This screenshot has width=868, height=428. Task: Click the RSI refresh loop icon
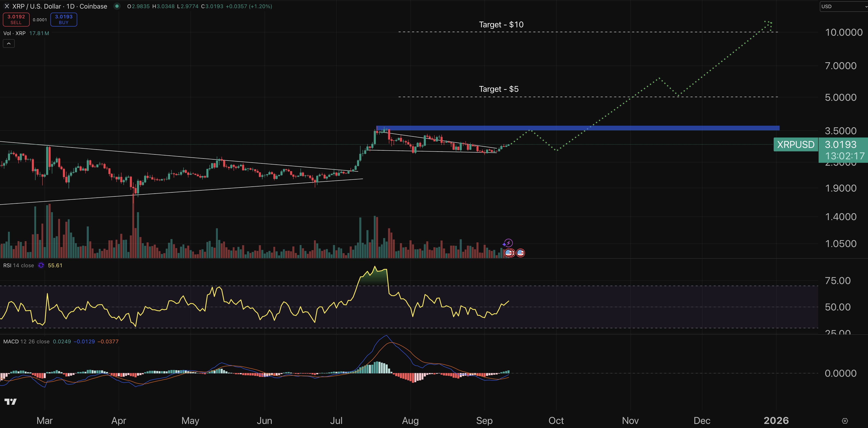(x=41, y=265)
